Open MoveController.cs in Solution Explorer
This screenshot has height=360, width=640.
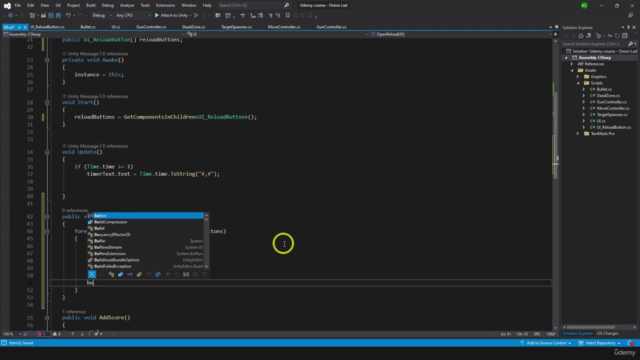click(613, 108)
